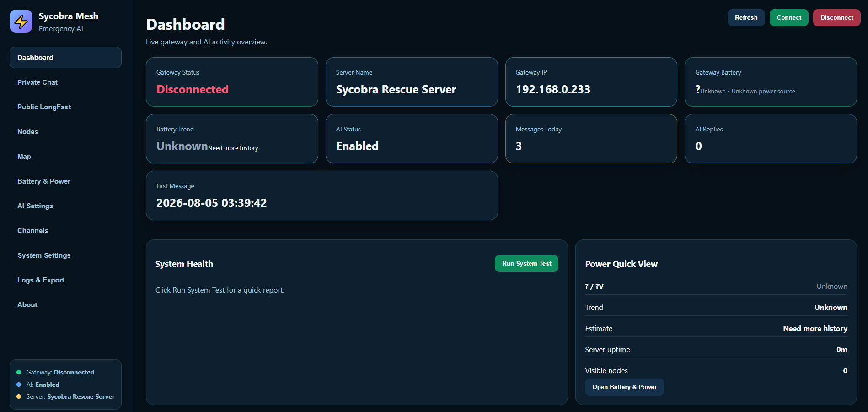The image size is (868, 412).
Task: Select the AI Replies card
Action: pyautogui.click(x=771, y=139)
